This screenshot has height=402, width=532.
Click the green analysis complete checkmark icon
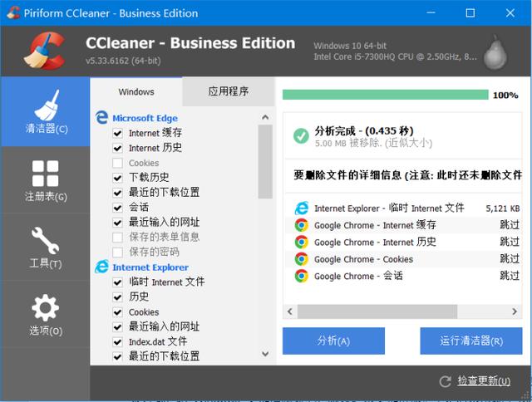click(301, 136)
